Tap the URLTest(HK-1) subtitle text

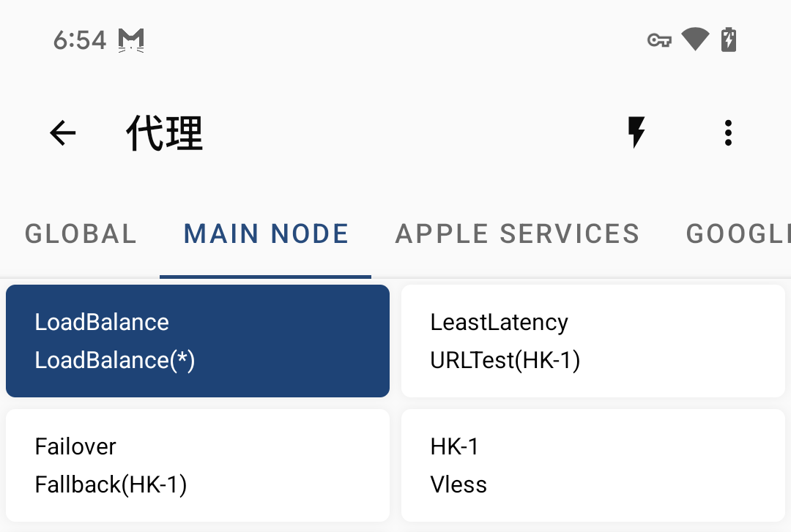pyautogui.click(x=505, y=361)
